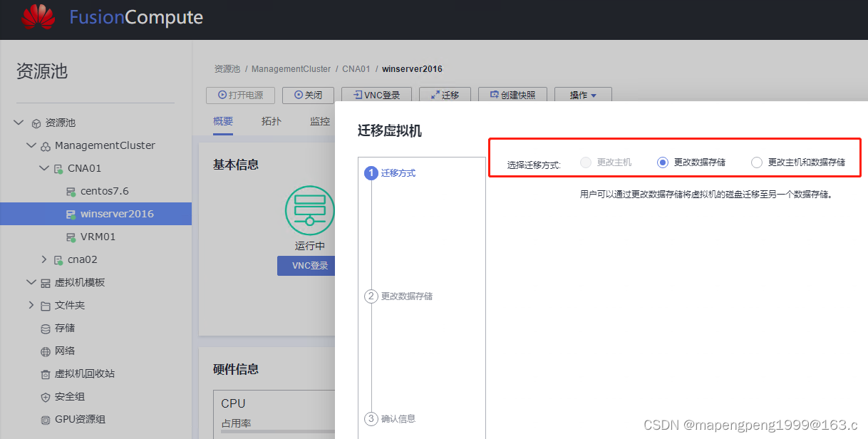This screenshot has width=868, height=439.
Task: Collapse the CNA01 host node
Action: (x=44, y=168)
